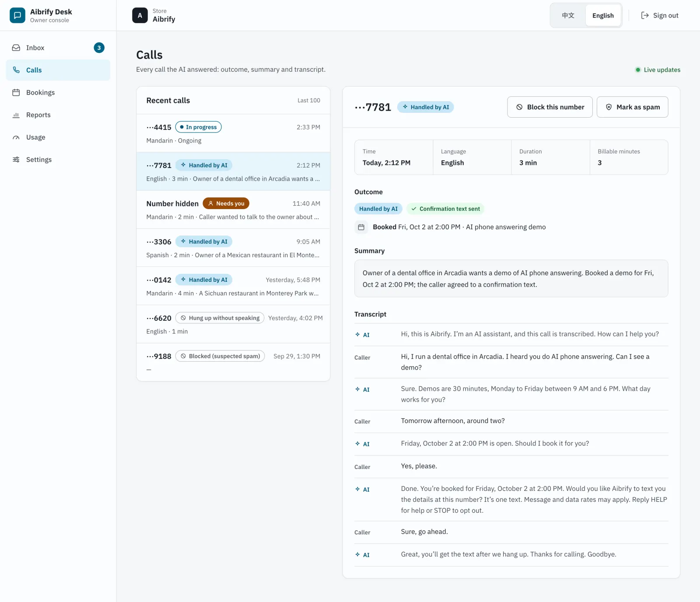Viewport: 700px width, 602px height.
Task: Click the selected 7781 call row
Action: [x=233, y=171]
